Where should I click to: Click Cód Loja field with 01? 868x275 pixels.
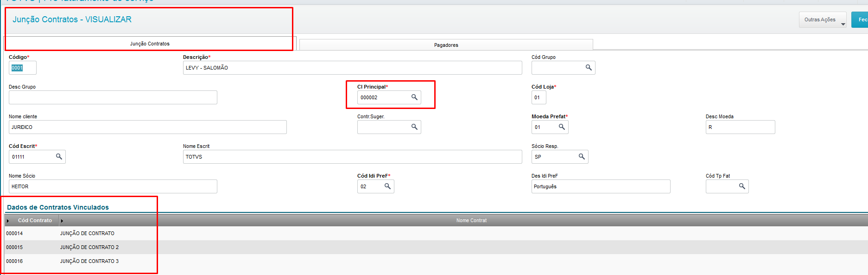tap(539, 97)
